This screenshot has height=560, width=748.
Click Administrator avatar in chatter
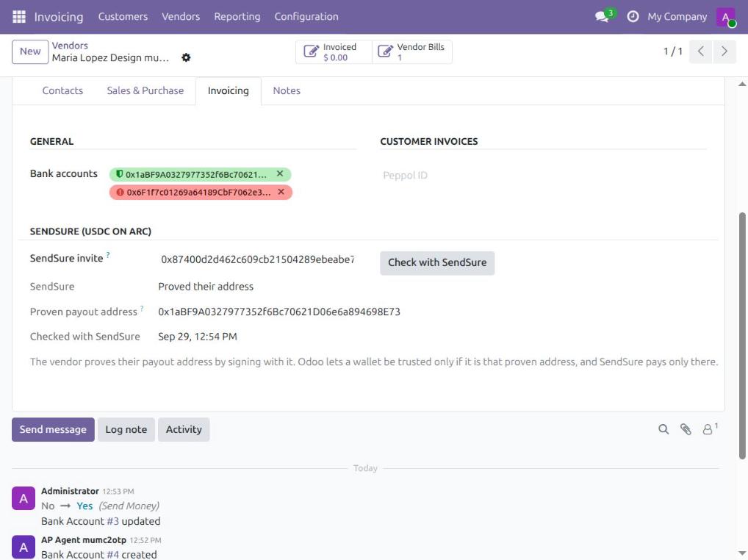[x=24, y=498]
